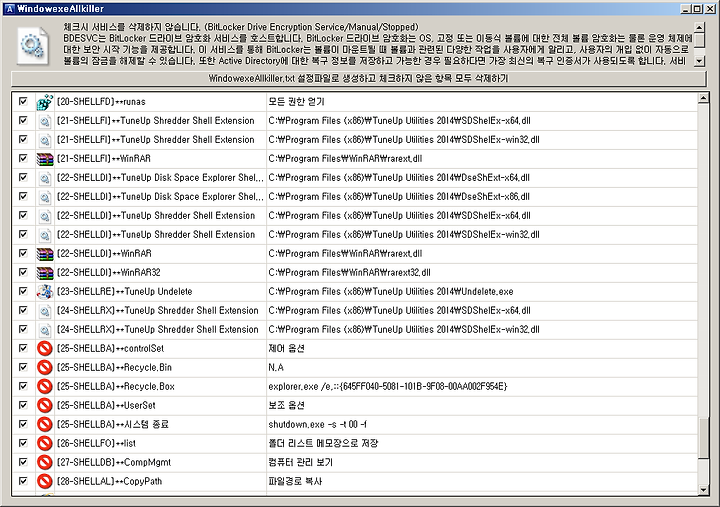Click the red prohibited icon beside CopyPath
The image size is (720, 507).
coord(45,481)
